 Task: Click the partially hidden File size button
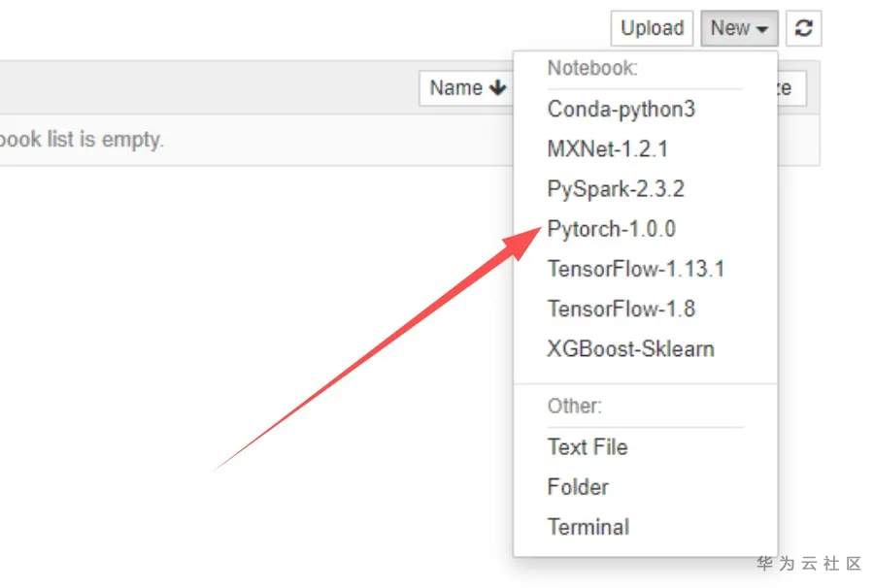point(790,88)
